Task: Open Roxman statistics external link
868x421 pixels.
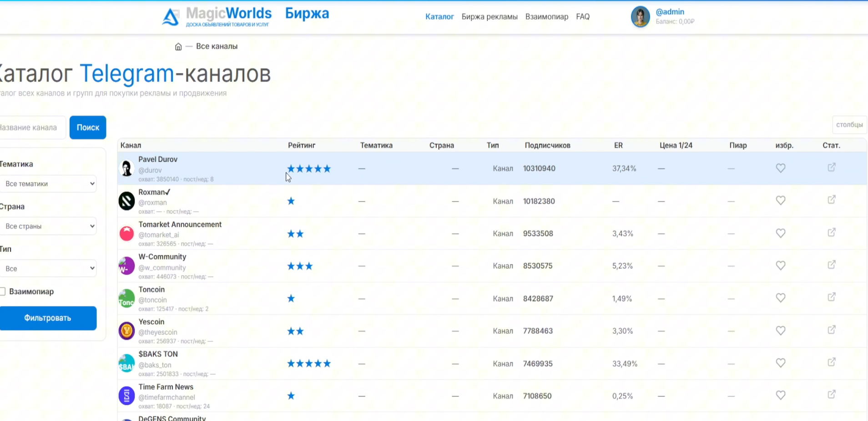Action: pyautogui.click(x=832, y=200)
